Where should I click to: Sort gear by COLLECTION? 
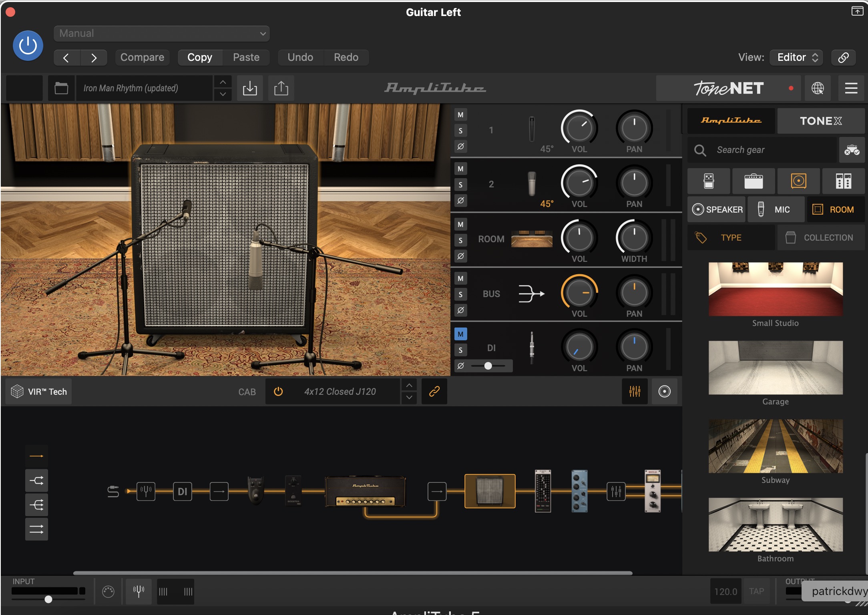[821, 238]
